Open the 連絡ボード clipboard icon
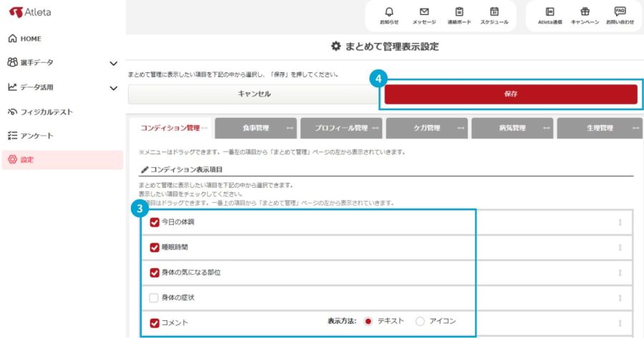Viewport: 644px width, 338px height. pyautogui.click(x=459, y=12)
